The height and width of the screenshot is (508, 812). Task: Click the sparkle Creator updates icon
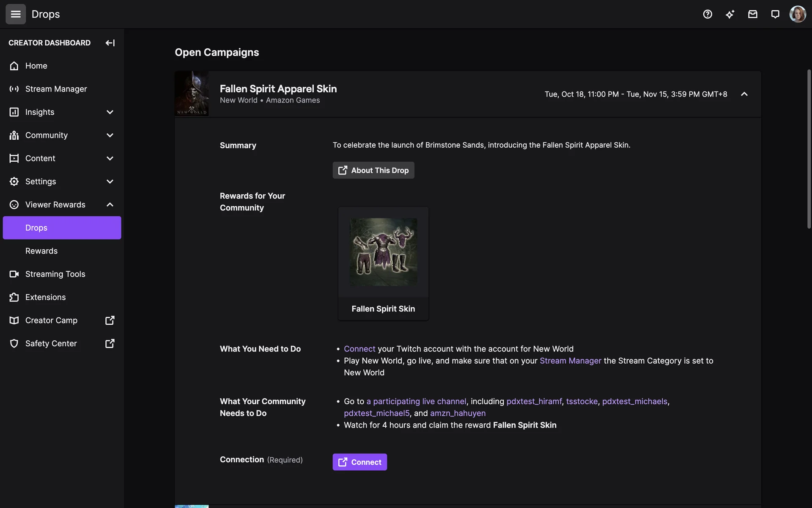(730, 14)
